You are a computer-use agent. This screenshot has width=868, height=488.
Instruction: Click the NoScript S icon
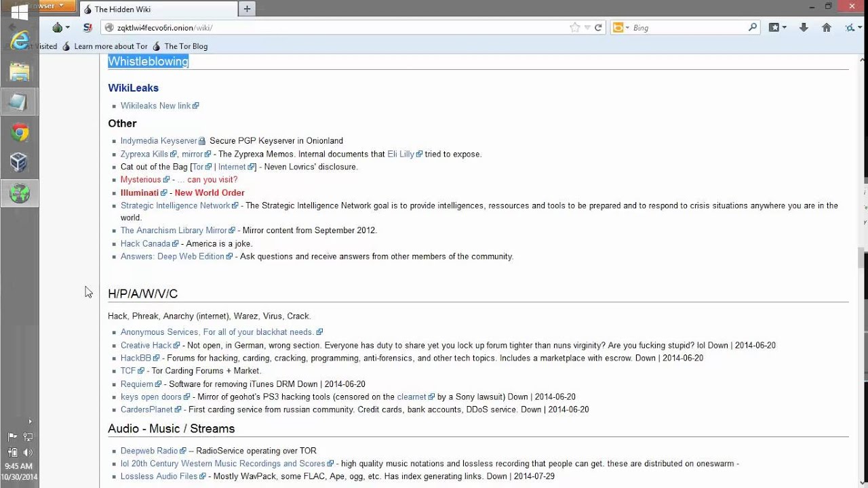(x=87, y=28)
